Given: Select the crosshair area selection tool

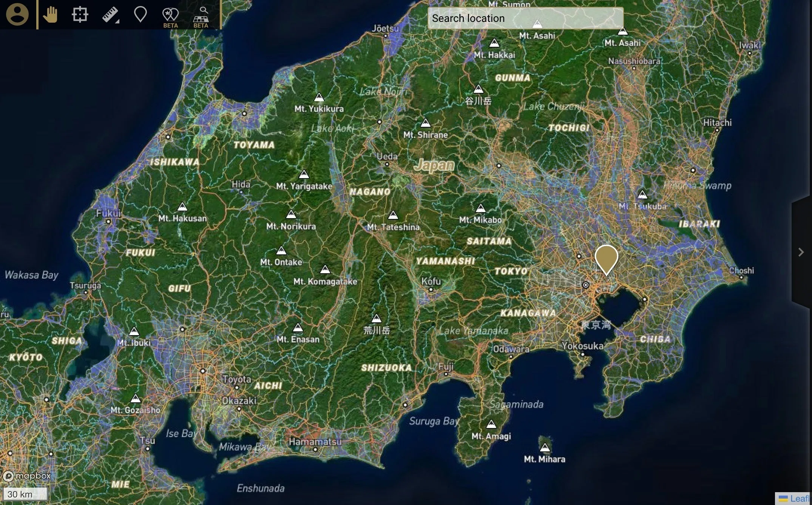Looking at the screenshot, I should (80, 15).
